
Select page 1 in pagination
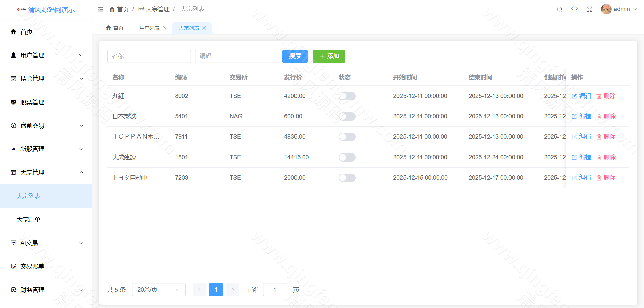(216, 290)
